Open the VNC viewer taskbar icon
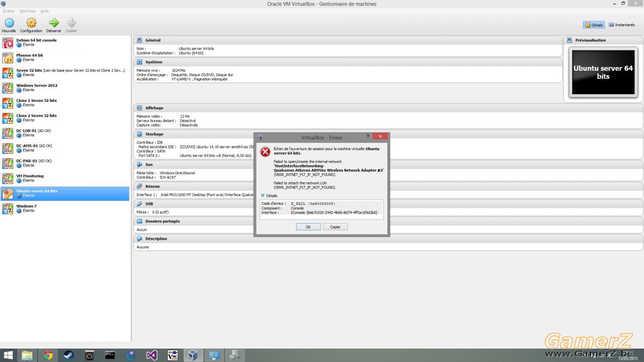This screenshot has width=644, height=362. pyautogui.click(x=173, y=355)
